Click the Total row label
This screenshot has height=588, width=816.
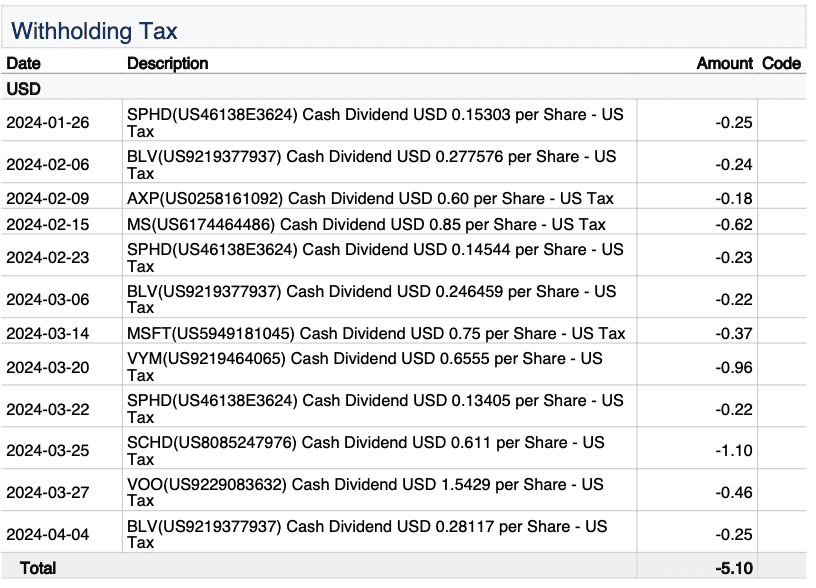point(37,568)
